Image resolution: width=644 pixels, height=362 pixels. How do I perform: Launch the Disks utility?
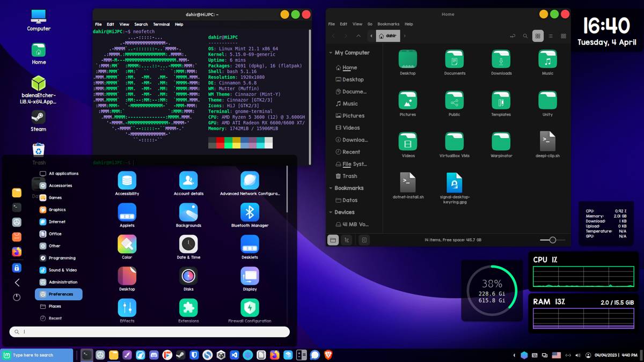(188, 279)
